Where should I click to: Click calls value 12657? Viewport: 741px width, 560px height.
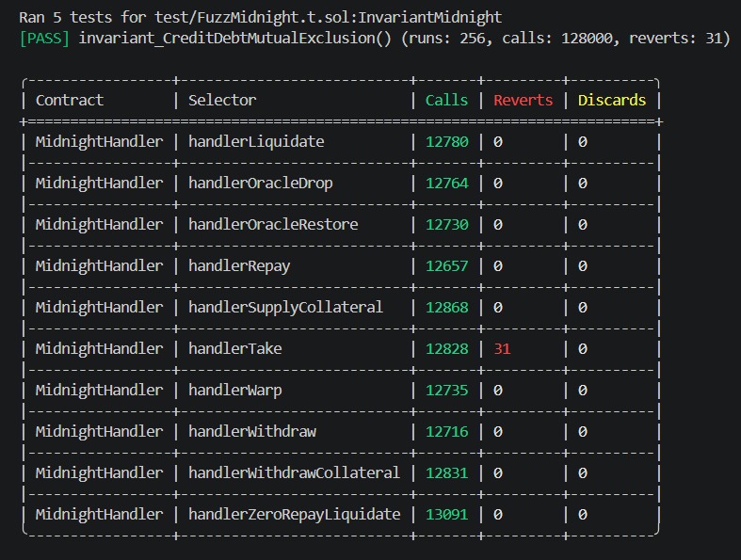point(446,266)
